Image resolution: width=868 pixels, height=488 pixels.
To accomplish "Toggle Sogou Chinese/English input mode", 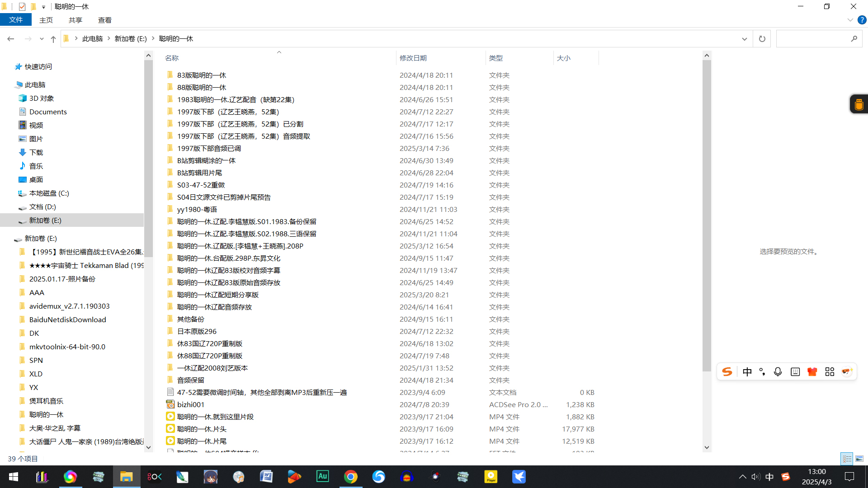I will 747,372.
